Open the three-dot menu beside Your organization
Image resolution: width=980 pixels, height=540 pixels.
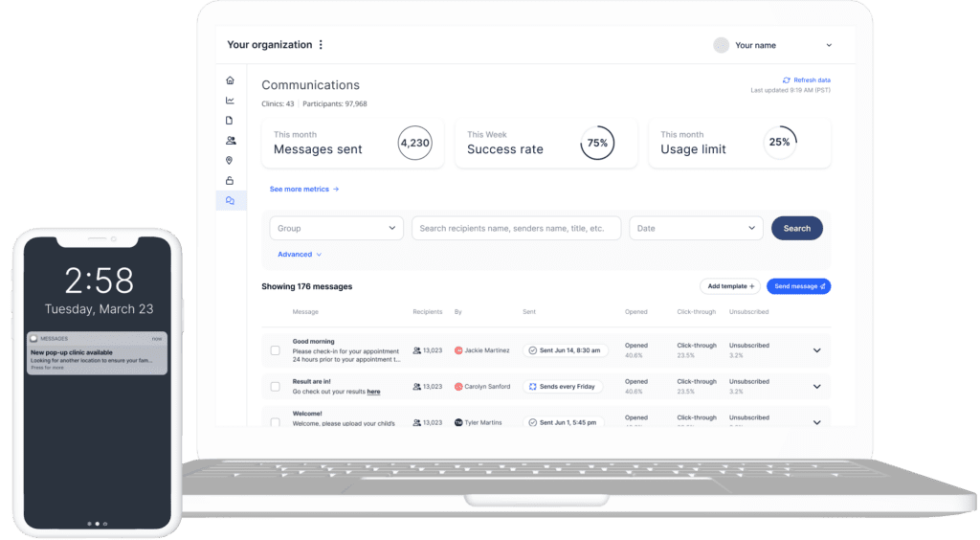point(321,45)
